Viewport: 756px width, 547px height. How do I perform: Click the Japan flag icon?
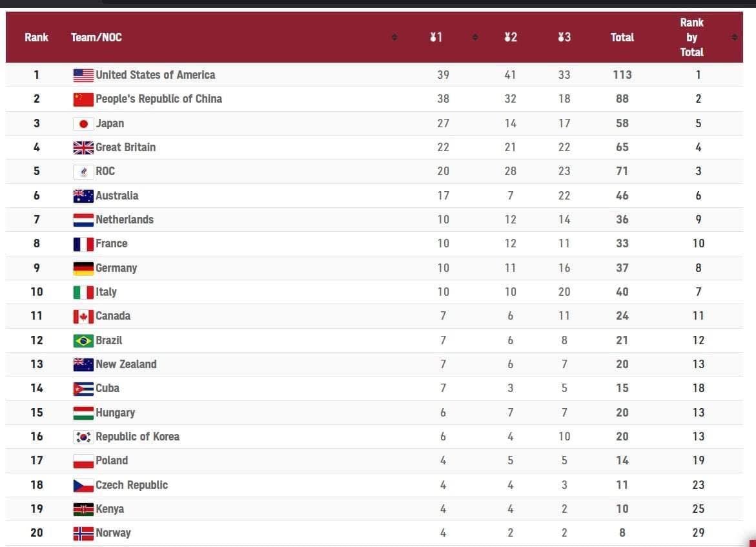(83, 124)
